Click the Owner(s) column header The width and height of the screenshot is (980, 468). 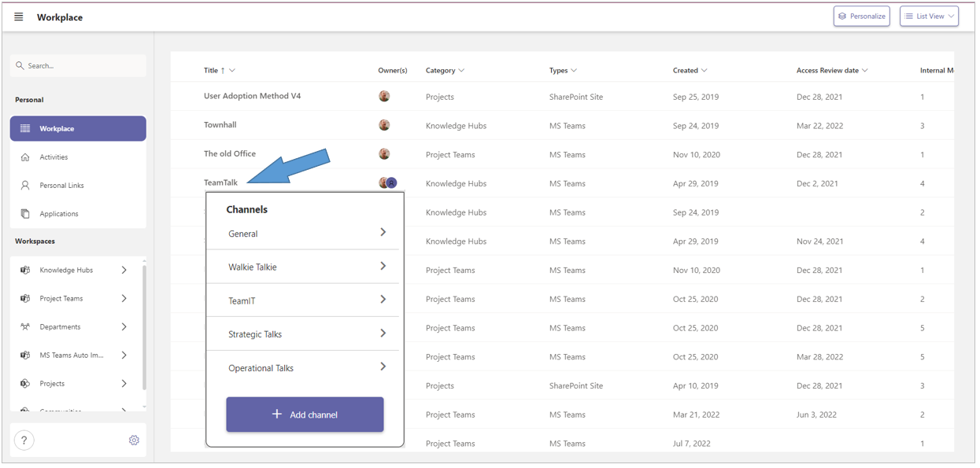(x=393, y=71)
